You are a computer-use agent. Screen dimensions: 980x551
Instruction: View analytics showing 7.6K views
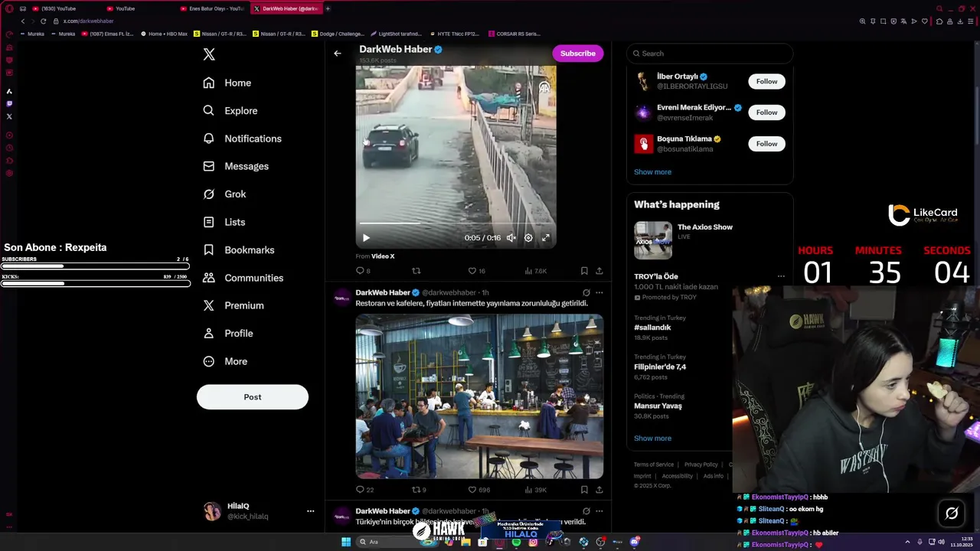536,271
